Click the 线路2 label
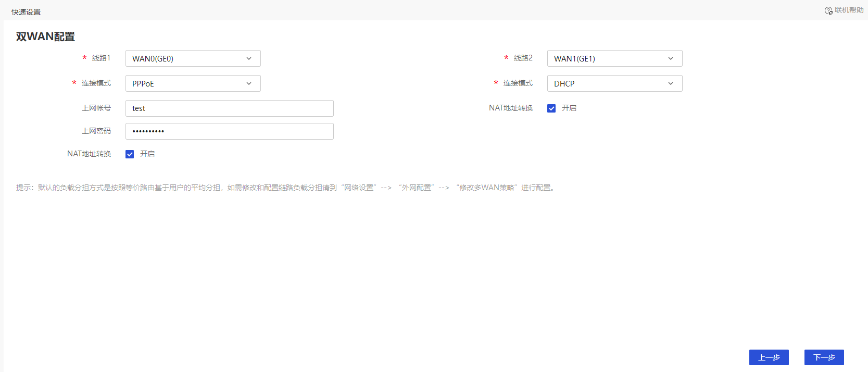 (523, 58)
